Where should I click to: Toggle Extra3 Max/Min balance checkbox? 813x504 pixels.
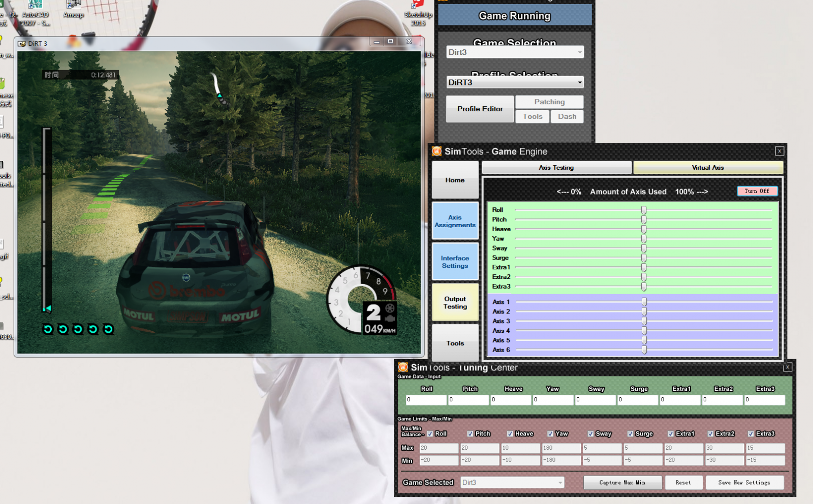point(751,434)
